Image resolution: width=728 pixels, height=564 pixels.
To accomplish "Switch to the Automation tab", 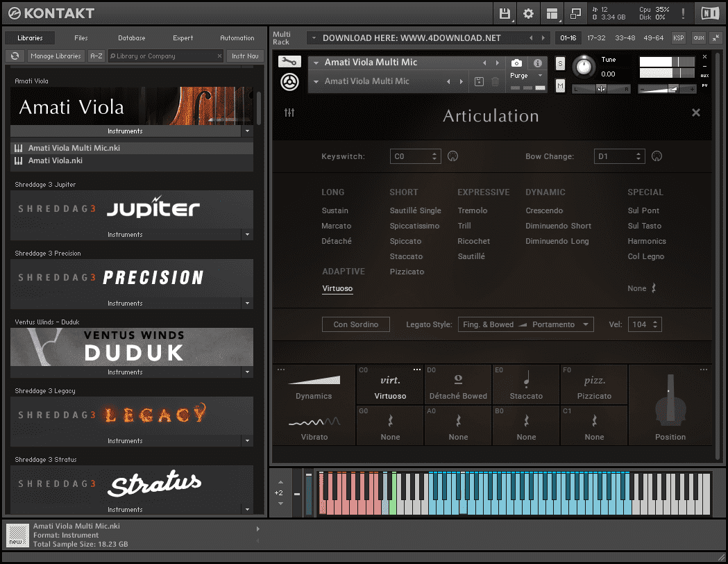I will 237,38.
